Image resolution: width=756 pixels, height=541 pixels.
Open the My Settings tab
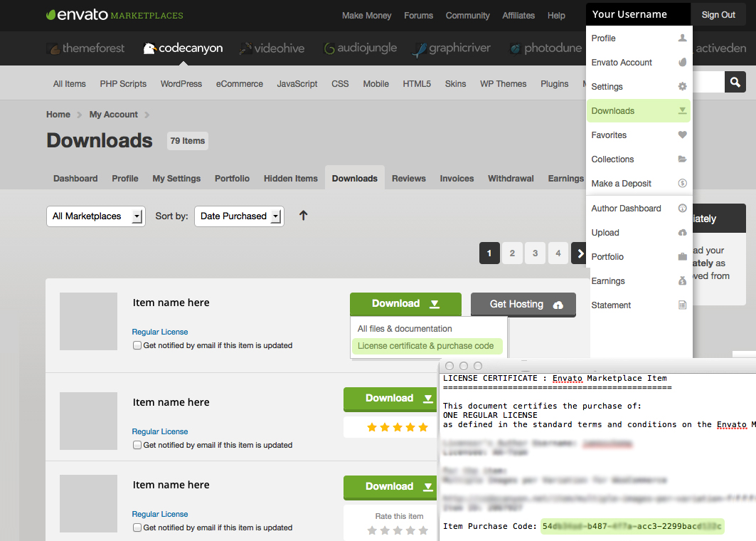pyautogui.click(x=176, y=179)
